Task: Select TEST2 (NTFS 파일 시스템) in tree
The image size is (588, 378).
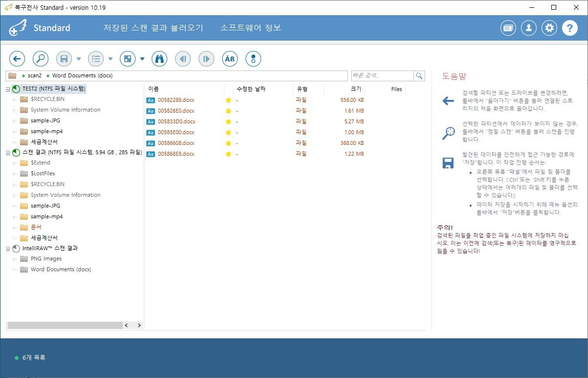Action: [x=54, y=89]
